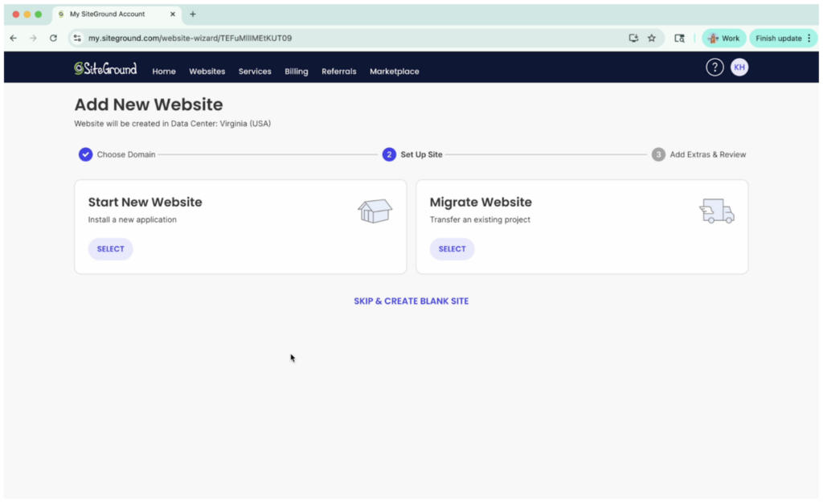Go to the Billing menu item
The width and height of the screenshot is (823, 504).
pyautogui.click(x=296, y=72)
